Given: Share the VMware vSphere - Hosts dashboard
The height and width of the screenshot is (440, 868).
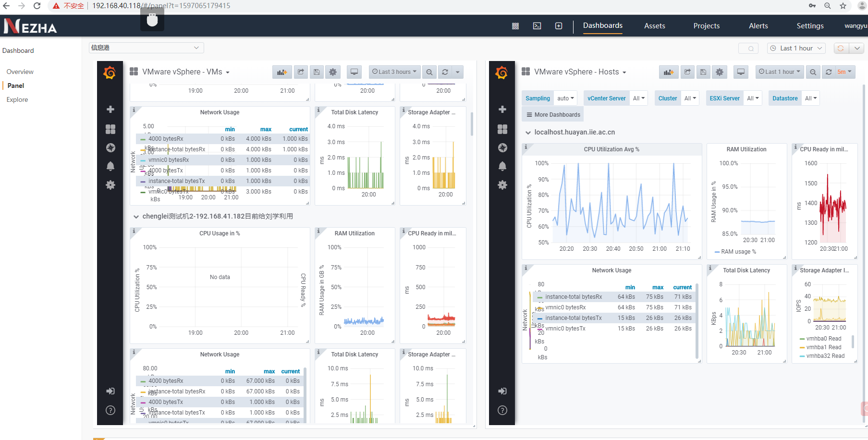Looking at the screenshot, I should [687, 72].
